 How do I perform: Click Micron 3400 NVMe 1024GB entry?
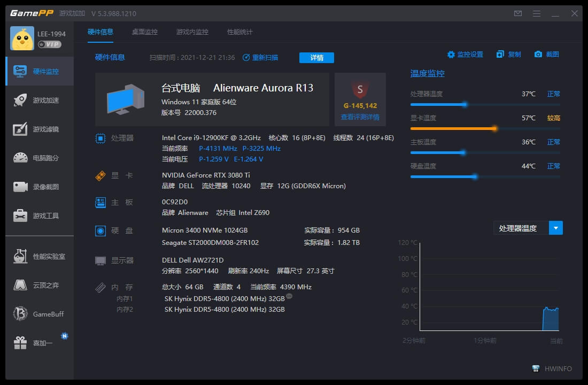point(205,230)
